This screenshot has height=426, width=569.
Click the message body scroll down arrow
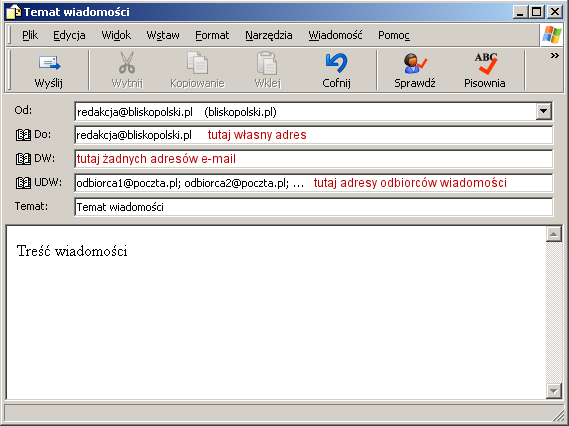554,391
